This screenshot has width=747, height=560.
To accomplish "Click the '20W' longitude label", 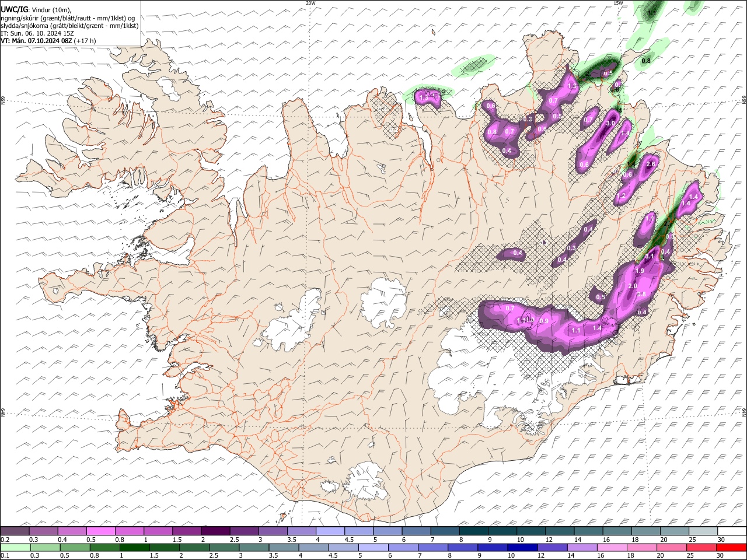I will 311,3.
